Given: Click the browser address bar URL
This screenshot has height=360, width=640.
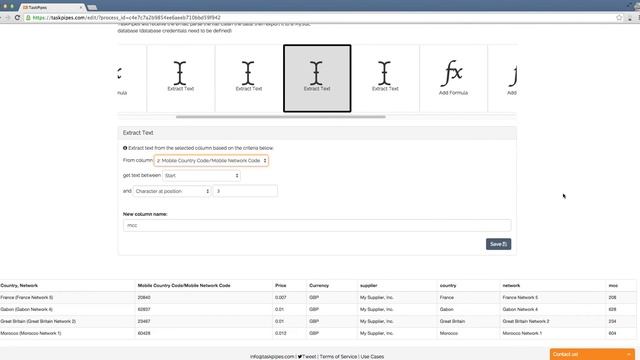Looking at the screenshot, I should point(127,18).
